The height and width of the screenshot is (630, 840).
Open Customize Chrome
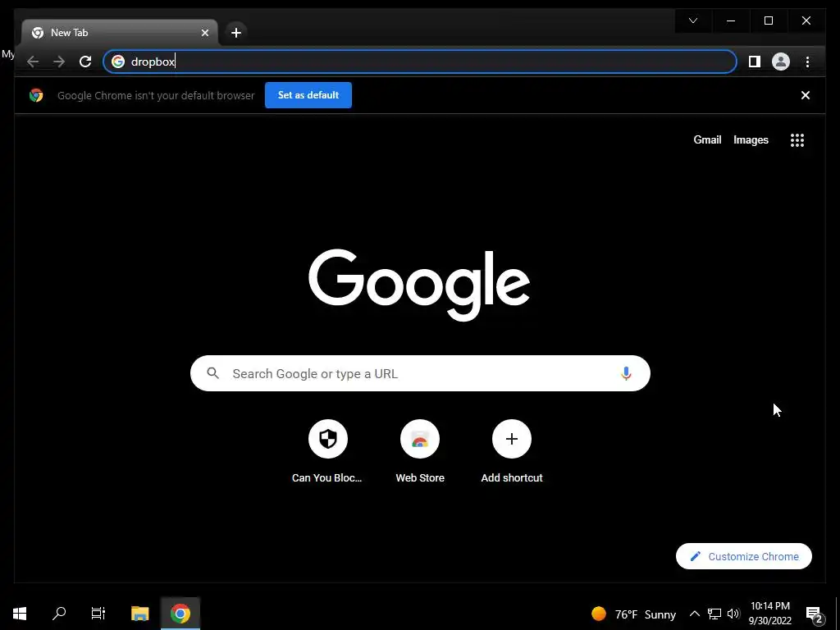[x=743, y=556]
